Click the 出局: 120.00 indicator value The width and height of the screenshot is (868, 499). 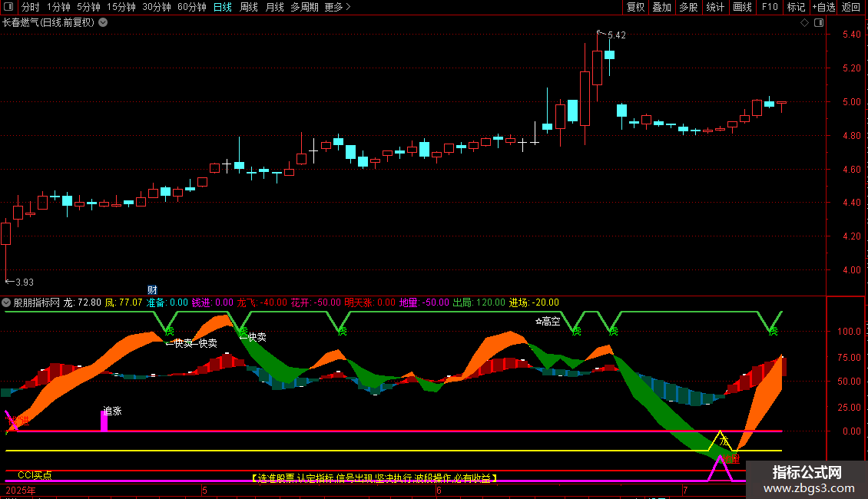click(479, 302)
